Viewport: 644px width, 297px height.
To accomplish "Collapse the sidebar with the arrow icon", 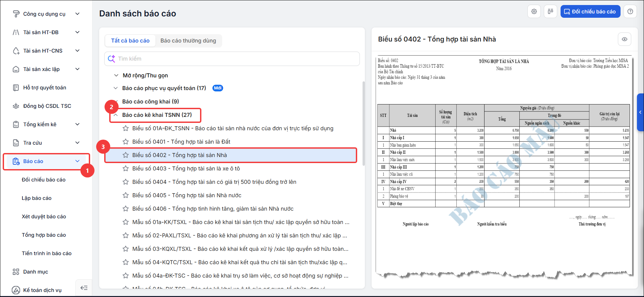I will 84,288.
